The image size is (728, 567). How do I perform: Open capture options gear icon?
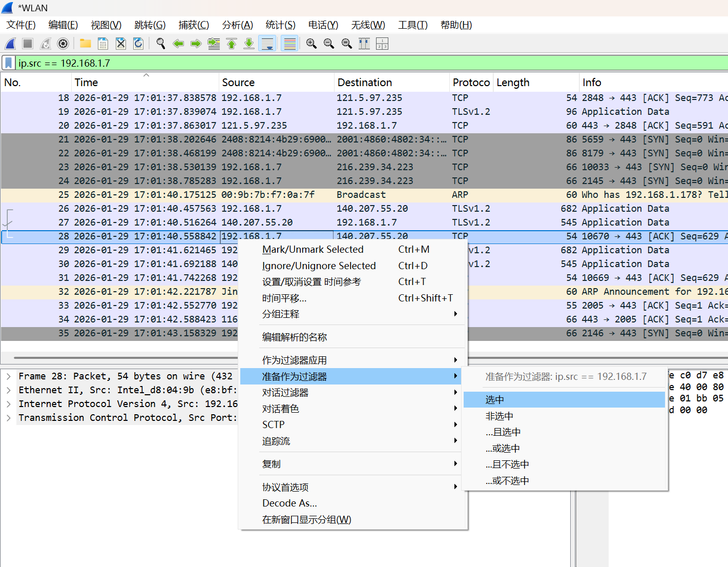pyautogui.click(x=63, y=44)
